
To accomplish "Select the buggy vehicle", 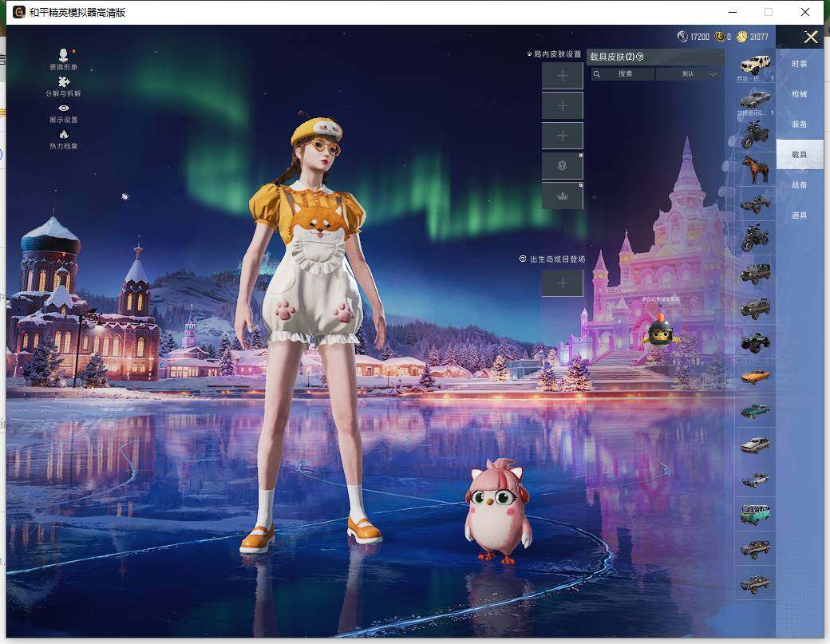I will (x=755, y=203).
